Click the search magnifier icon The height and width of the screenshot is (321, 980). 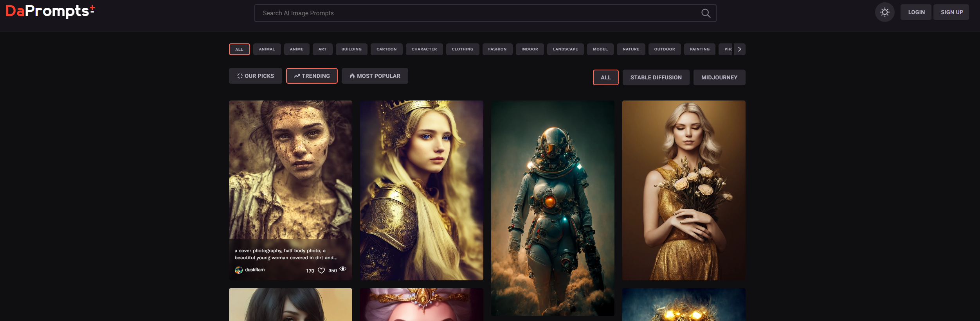pyautogui.click(x=706, y=13)
